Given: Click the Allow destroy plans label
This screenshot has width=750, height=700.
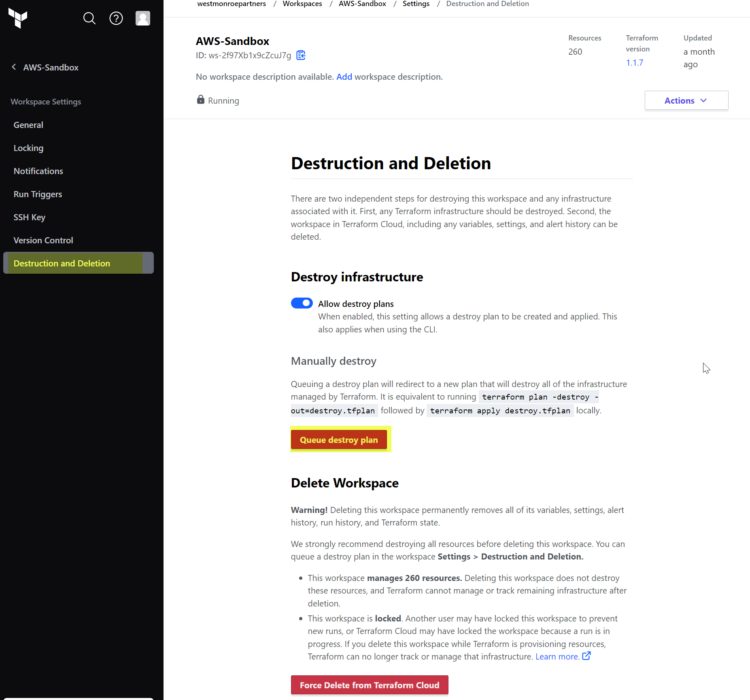Looking at the screenshot, I should tap(356, 304).
